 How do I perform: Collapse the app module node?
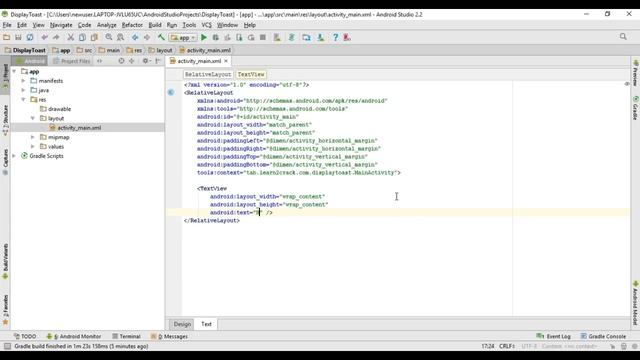(x=14, y=71)
